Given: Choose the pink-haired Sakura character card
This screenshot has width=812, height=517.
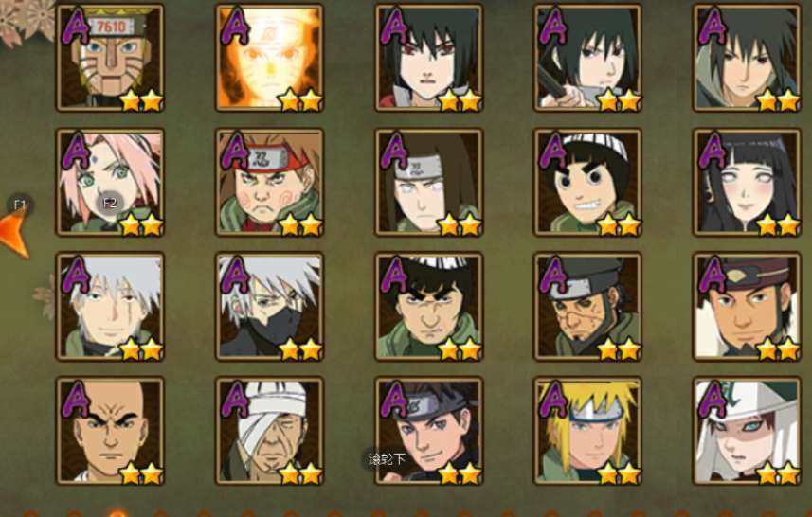Looking at the screenshot, I should [x=110, y=182].
